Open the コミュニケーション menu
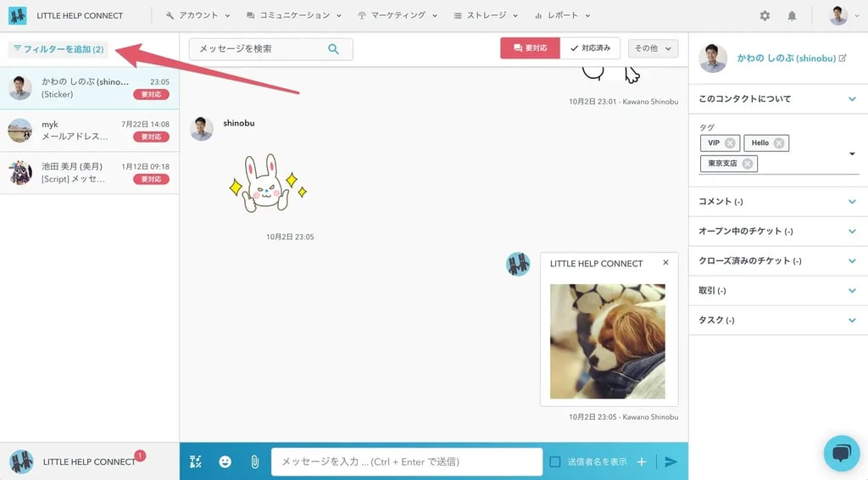The height and width of the screenshot is (480, 868). [x=294, y=16]
